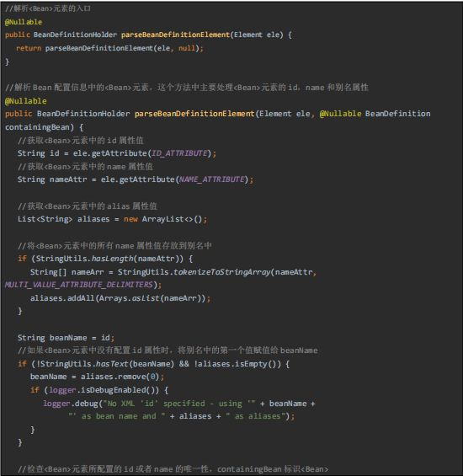
Task: Click 'return parseBeanDefinitionElement(ele, null);' line
Action: (x=109, y=48)
